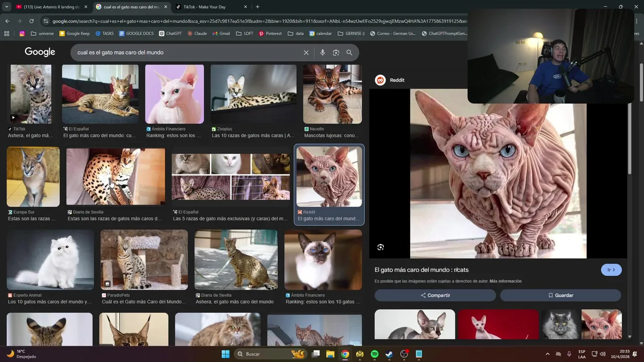
Task: Start voice search with microphone icon
Action: click(323, 52)
